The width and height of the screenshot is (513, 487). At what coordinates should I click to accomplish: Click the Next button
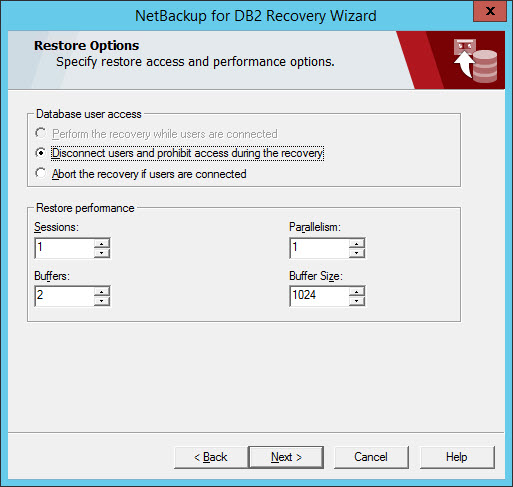coord(286,457)
